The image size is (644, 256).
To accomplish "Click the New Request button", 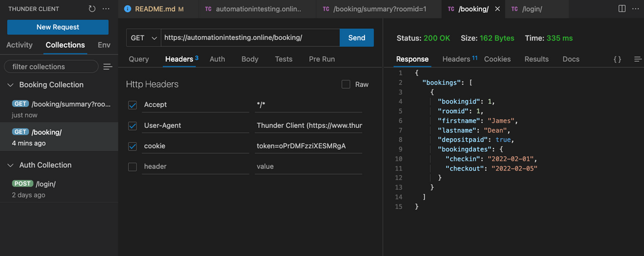I will click(x=58, y=27).
